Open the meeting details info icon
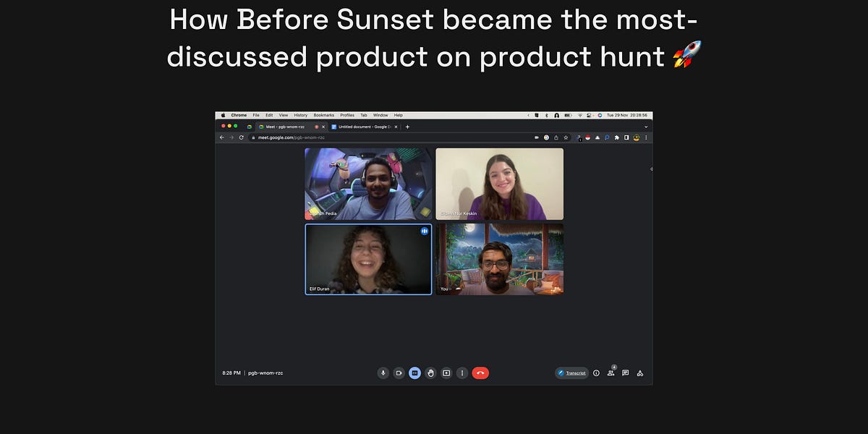 [x=595, y=373]
